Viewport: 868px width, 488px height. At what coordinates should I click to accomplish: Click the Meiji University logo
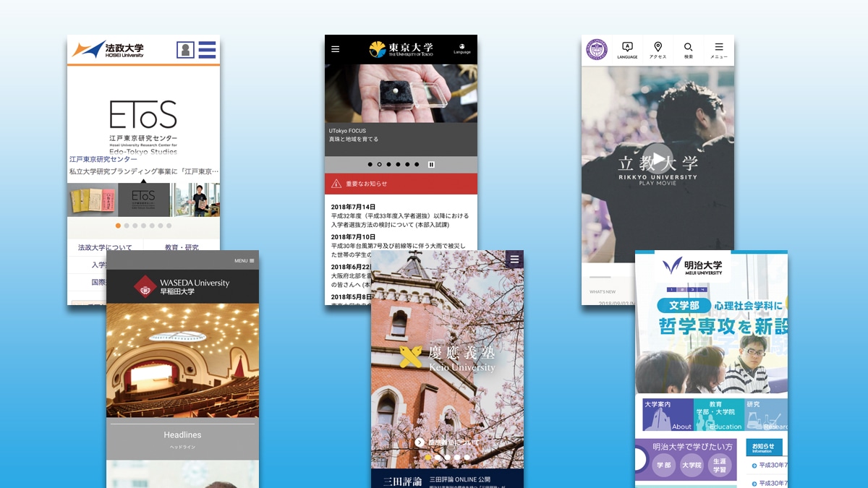692,266
